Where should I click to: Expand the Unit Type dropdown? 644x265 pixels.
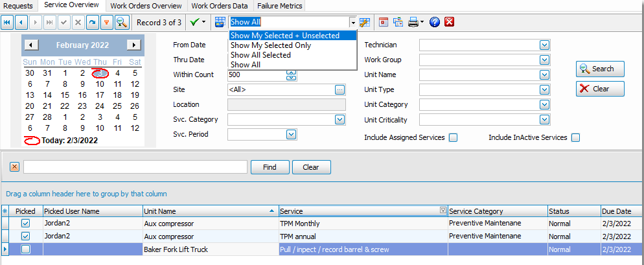544,89
